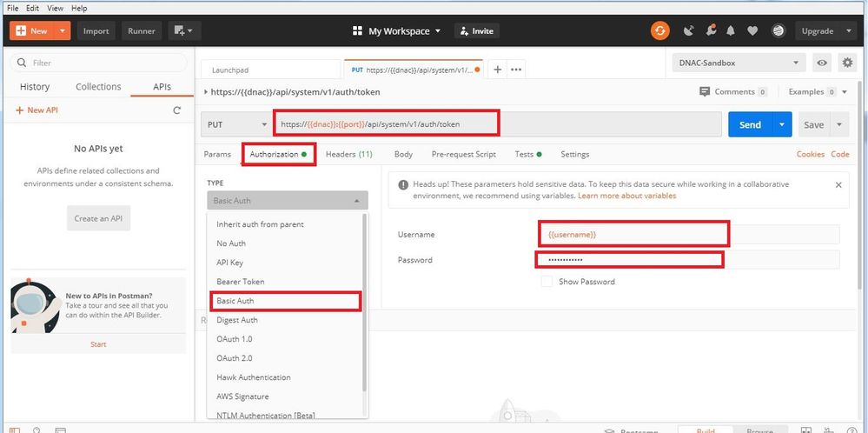The image size is (868, 433).
Task: Switch to the Collections tab
Action: tap(98, 86)
